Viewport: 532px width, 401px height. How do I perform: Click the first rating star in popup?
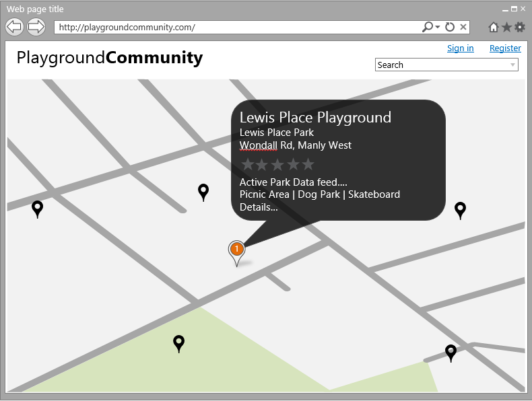(247, 164)
